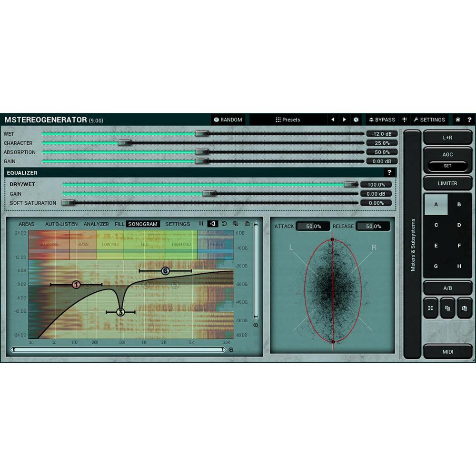Click the dice icon next to the preset arrows
Viewport: 476px width, 476px height.
click(x=355, y=119)
